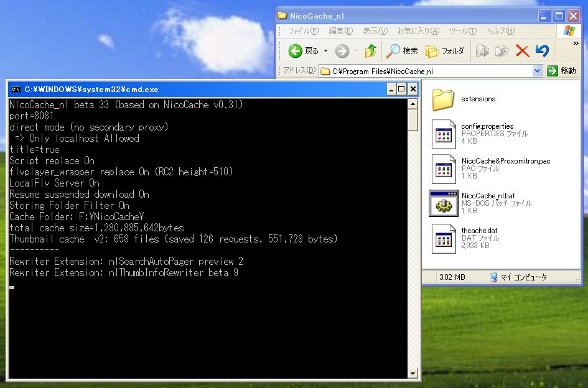
Task: Open the Tools (ツール) menu
Action: [x=463, y=31]
